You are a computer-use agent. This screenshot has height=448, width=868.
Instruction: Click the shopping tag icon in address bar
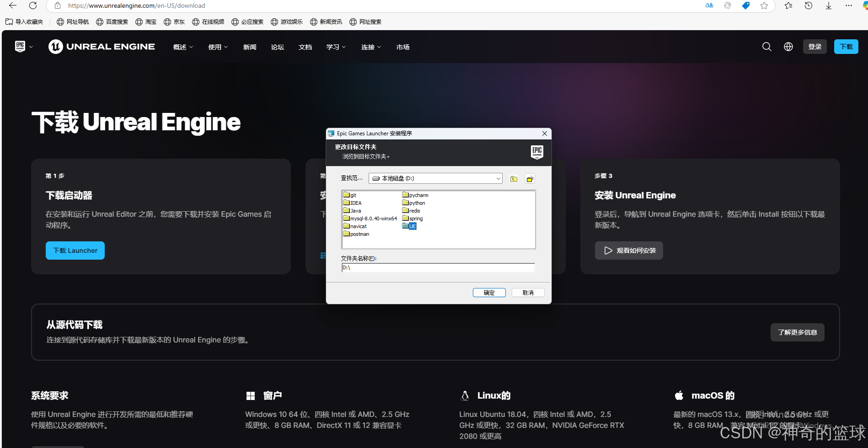[746, 5]
